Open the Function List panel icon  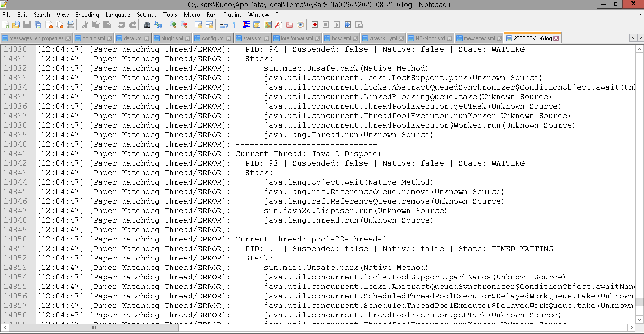tap(278, 25)
